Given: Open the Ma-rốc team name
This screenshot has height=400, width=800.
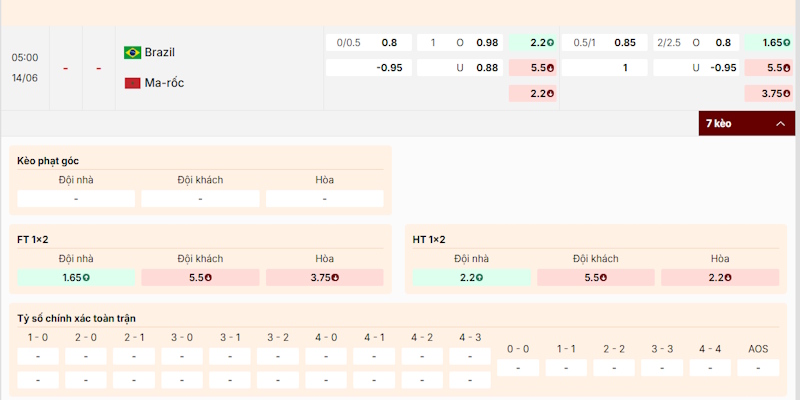Looking at the screenshot, I should tap(164, 83).
